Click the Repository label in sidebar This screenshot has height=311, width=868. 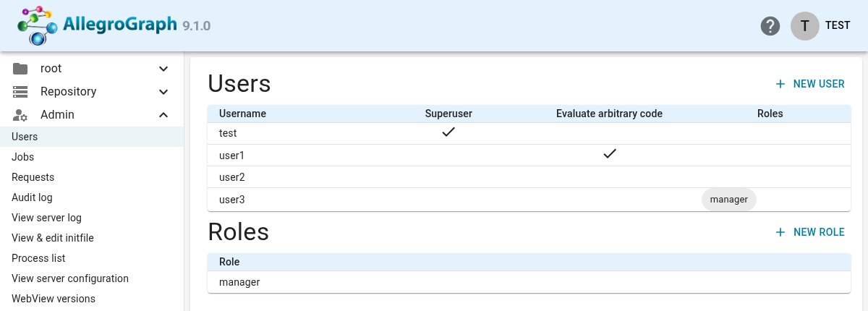point(69,92)
